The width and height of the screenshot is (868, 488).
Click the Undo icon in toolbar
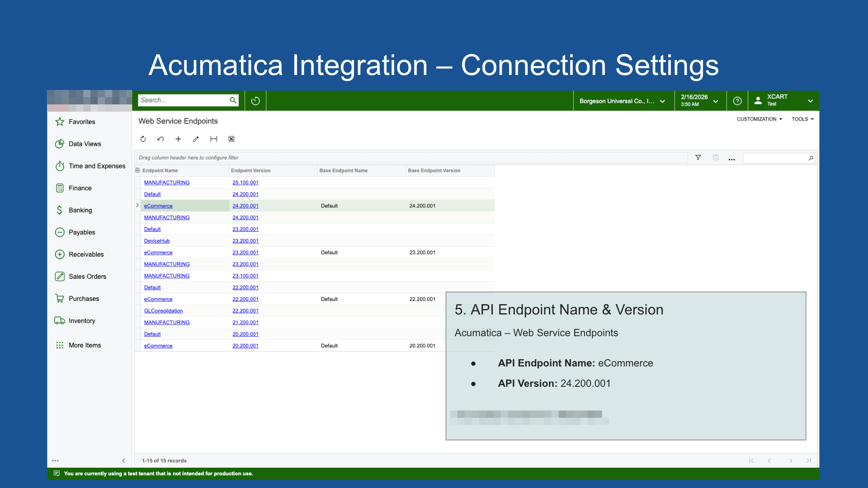point(160,139)
